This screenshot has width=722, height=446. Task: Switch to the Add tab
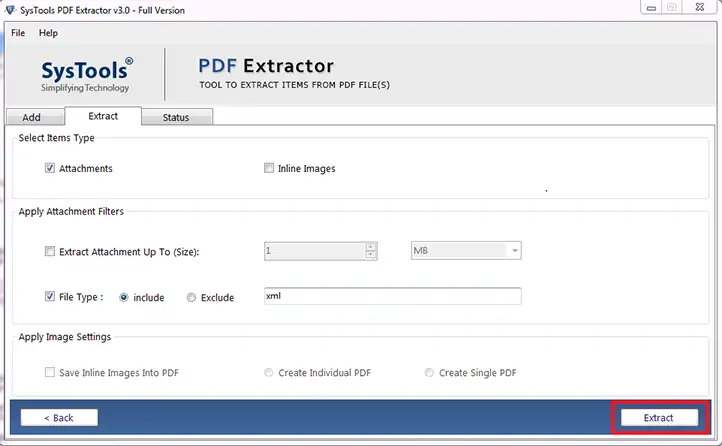[35, 117]
